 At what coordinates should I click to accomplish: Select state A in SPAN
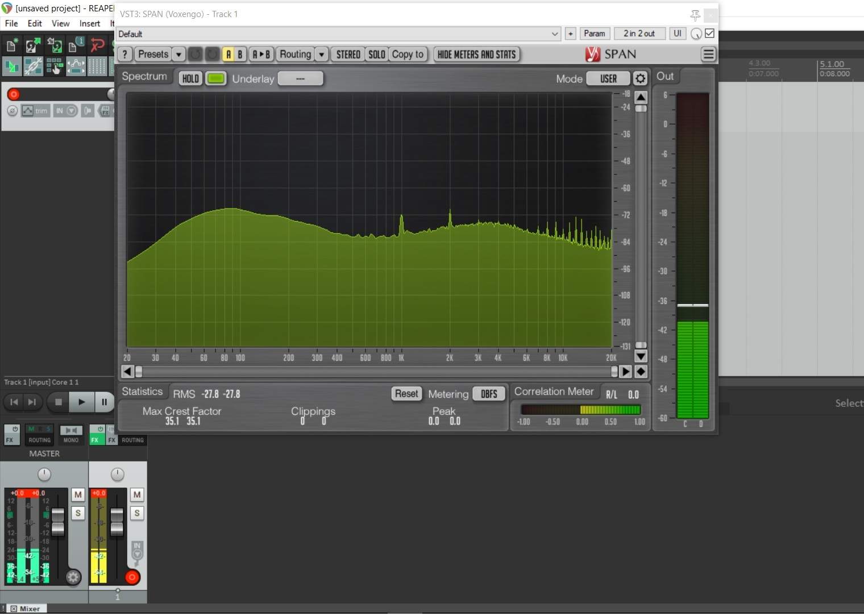[x=229, y=55]
